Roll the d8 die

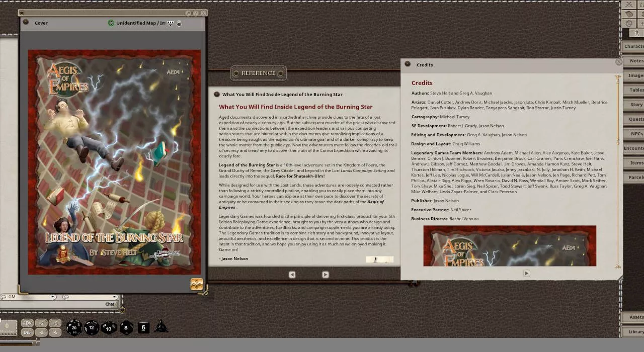[x=126, y=328]
